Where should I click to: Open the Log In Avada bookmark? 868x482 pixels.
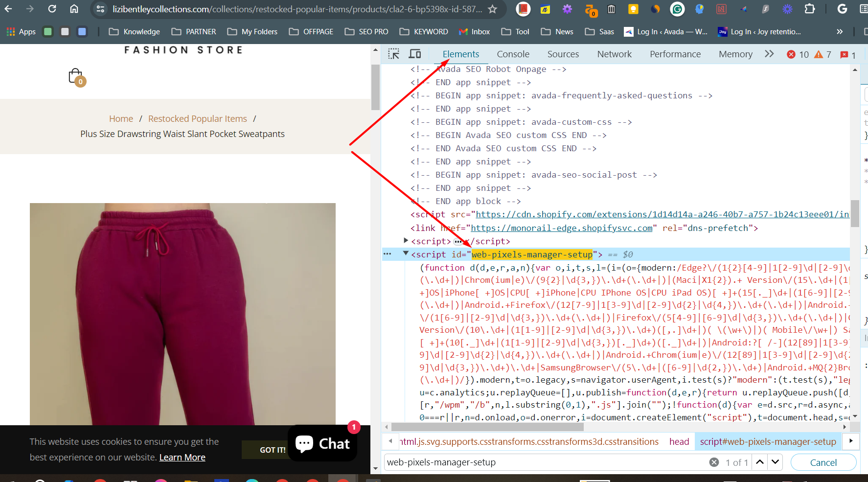(x=666, y=32)
